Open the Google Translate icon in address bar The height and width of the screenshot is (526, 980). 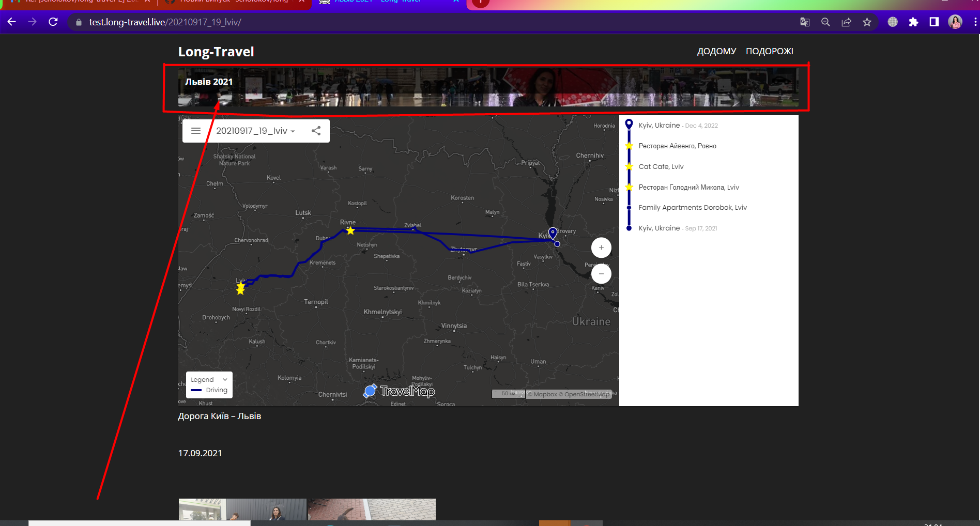coord(805,22)
